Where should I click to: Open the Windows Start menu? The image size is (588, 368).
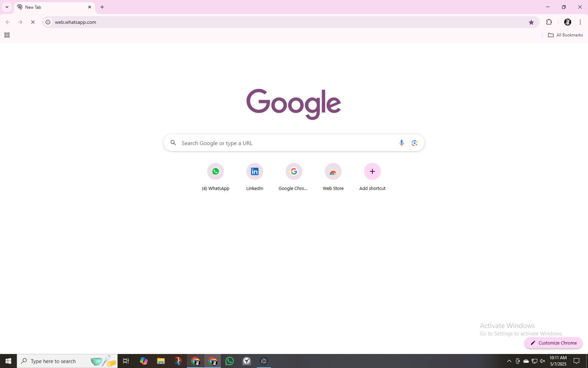pos(8,361)
